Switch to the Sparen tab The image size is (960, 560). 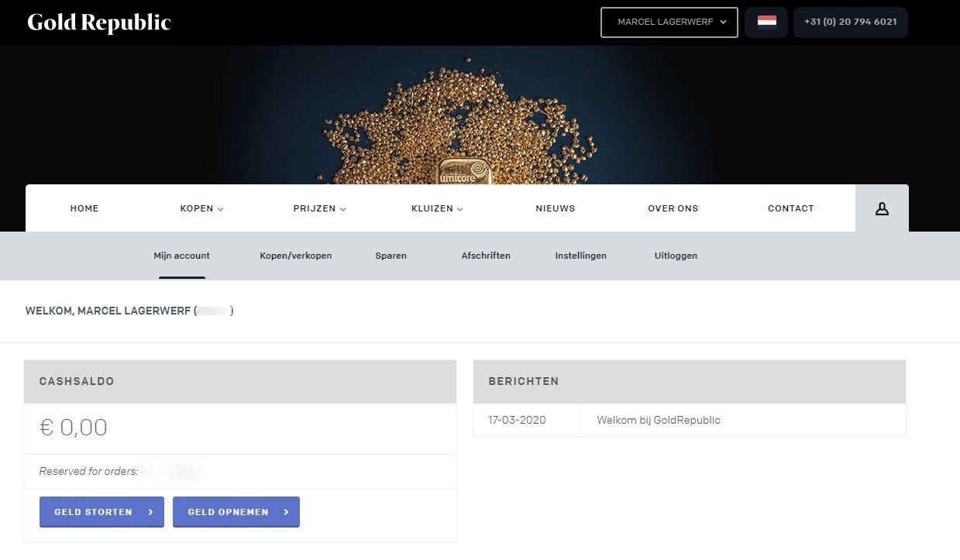point(391,256)
